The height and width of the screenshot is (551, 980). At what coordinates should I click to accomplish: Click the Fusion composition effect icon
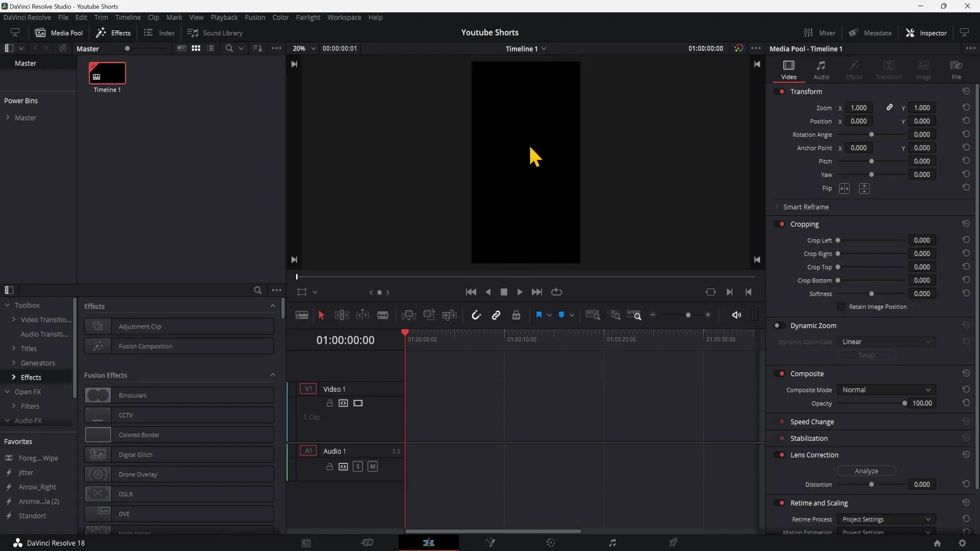coord(97,346)
